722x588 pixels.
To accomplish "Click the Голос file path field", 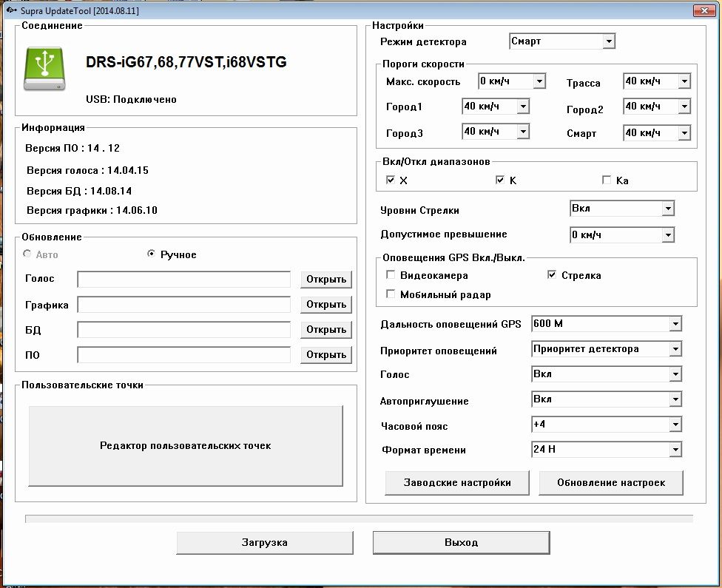I will point(183,279).
